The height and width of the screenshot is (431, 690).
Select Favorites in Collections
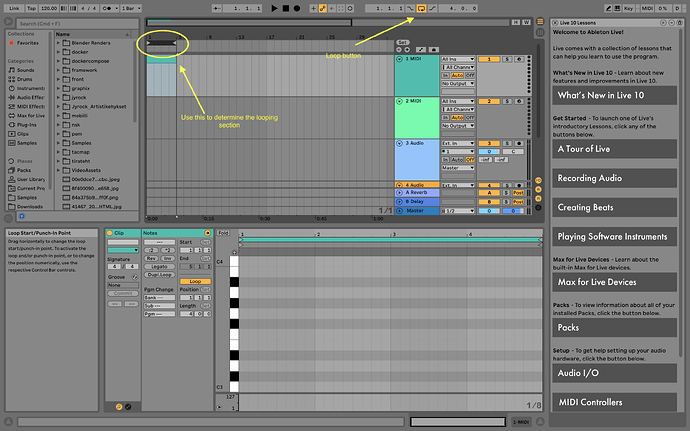28,43
